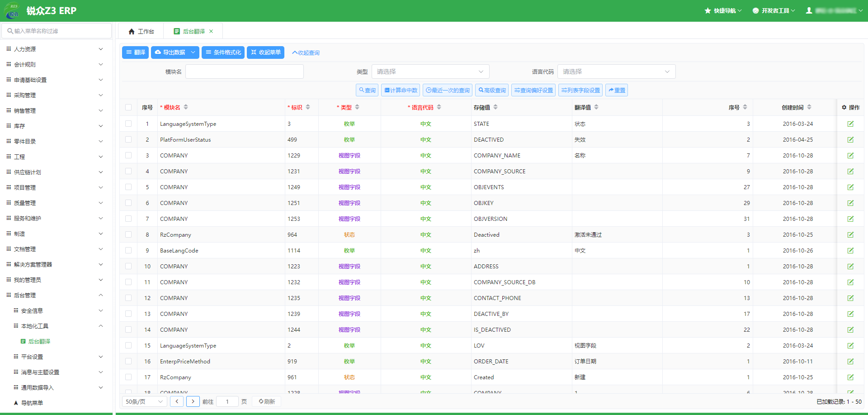Expand the 采购管理 menu
This screenshot has height=415, width=868.
tap(56, 95)
